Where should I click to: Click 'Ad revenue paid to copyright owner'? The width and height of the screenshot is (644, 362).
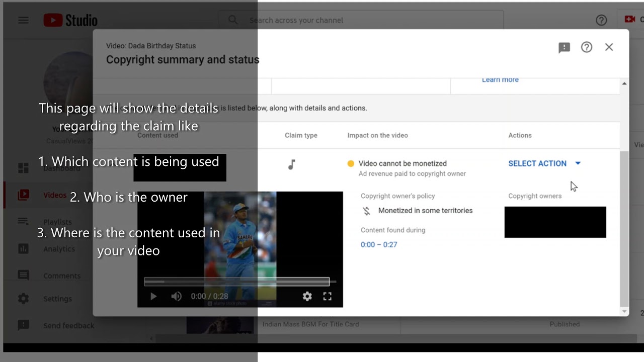[x=412, y=174]
